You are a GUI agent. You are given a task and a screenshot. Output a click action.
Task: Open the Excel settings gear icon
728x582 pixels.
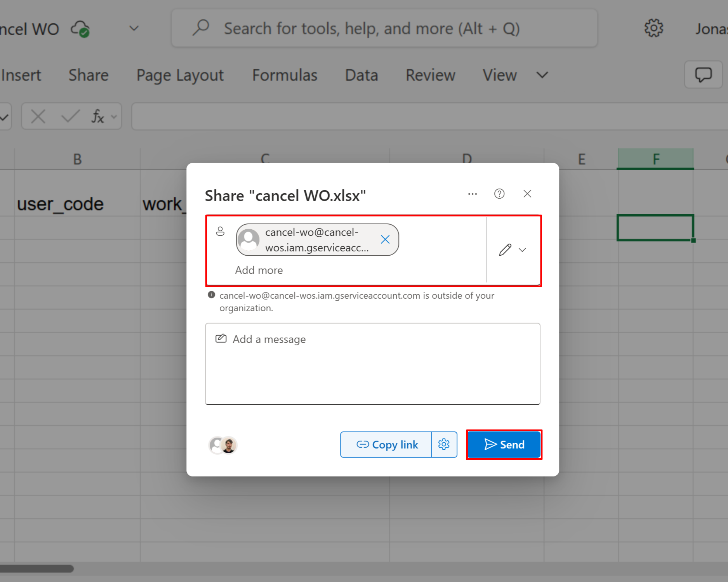[654, 28]
